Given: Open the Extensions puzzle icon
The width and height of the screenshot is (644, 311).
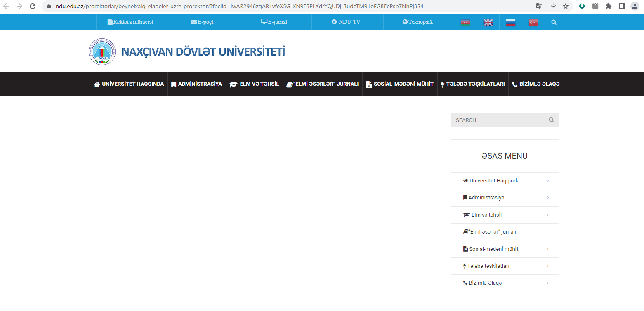Looking at the screenshot, I should click(x=609, y=6).
